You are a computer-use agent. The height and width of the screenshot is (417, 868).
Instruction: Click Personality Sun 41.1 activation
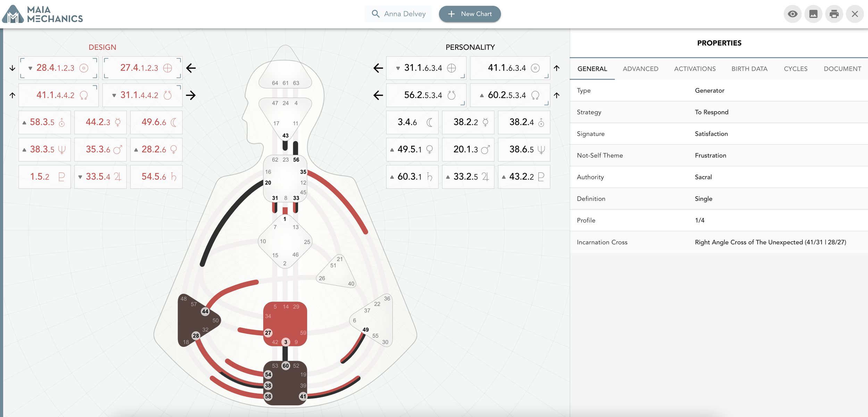pyautogui.click(x=510, y=68)
